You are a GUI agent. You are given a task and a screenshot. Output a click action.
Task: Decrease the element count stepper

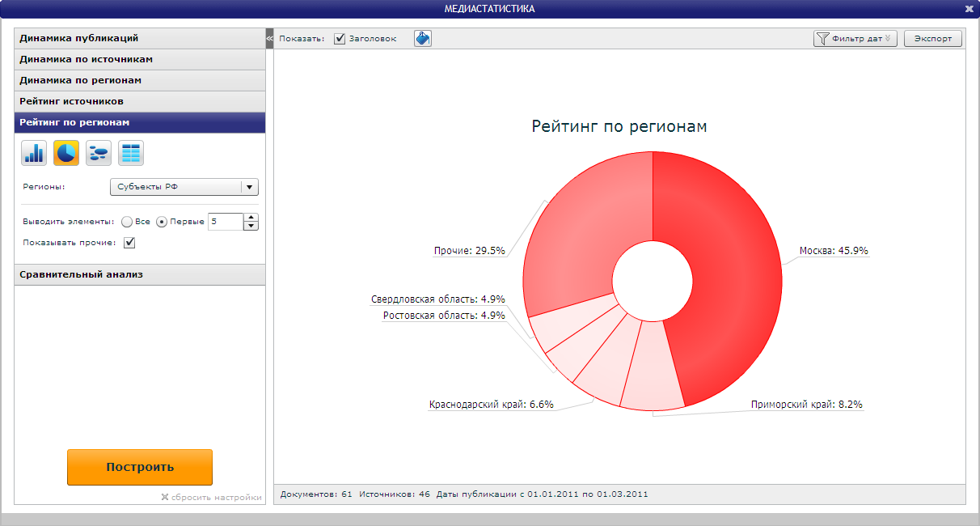pyautogui.click(x=251, y=226)
